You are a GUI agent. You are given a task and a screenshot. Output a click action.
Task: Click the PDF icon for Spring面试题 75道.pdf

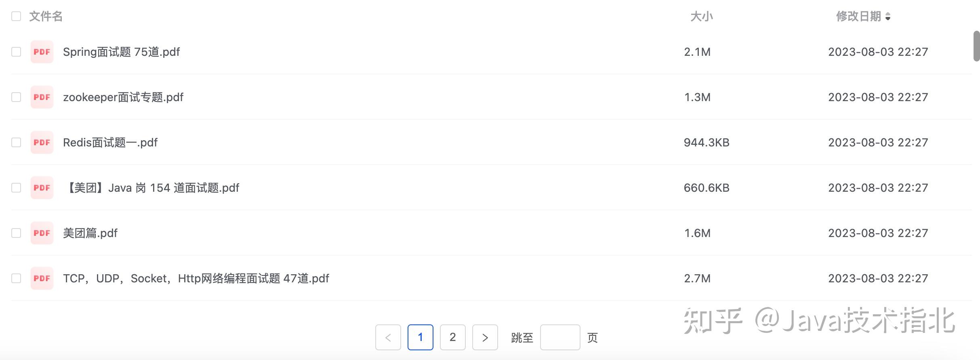tap(42, 52)
